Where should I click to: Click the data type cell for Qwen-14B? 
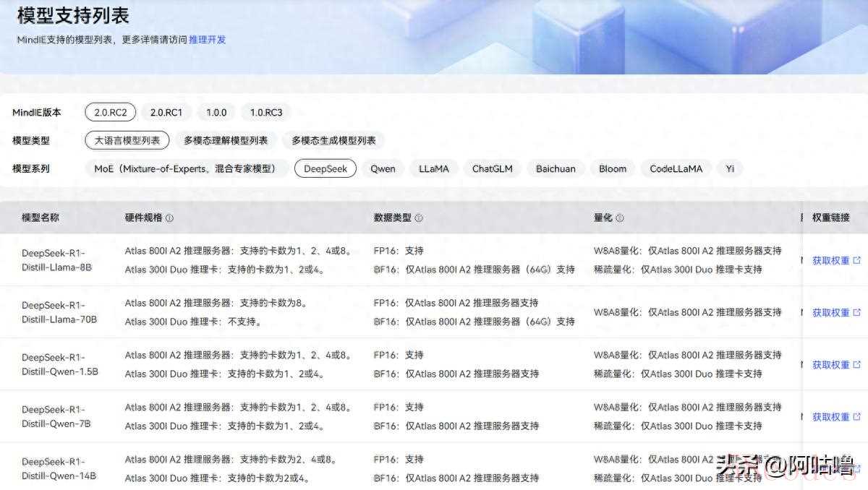coord(456,468)
